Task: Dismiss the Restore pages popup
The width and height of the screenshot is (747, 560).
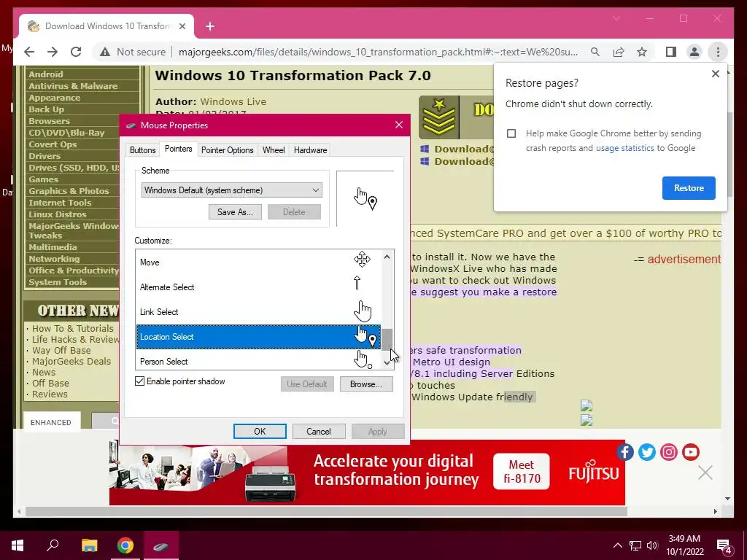Action: click(x=715, y=74)
